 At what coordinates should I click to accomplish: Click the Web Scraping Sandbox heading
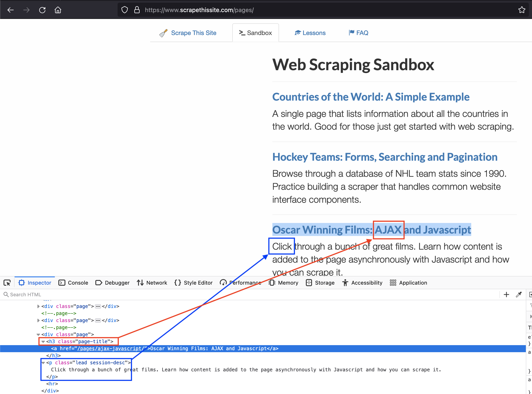[353, 65]
